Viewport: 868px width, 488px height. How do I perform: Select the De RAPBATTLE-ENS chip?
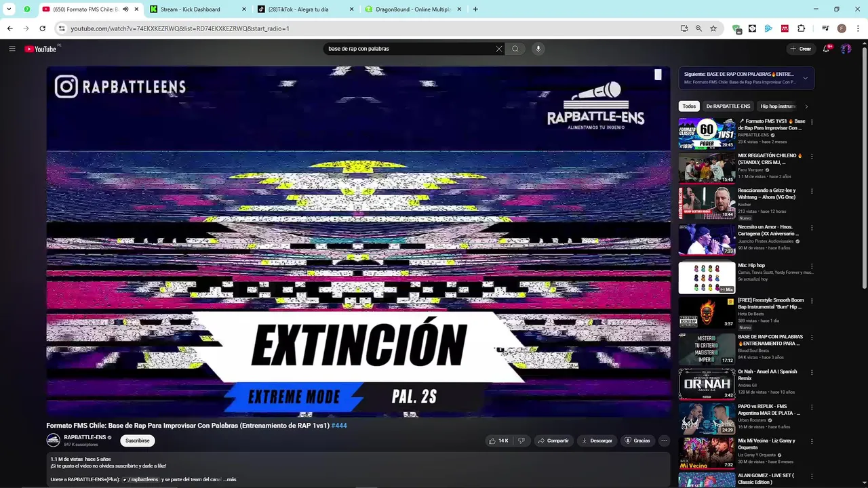coord(728,106)
